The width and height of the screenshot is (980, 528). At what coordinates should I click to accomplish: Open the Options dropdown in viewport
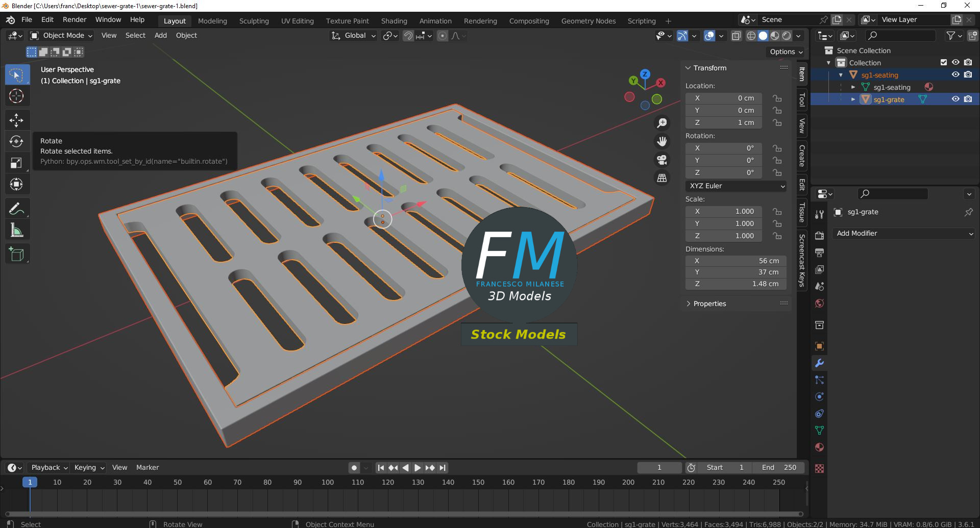(786, 52)
